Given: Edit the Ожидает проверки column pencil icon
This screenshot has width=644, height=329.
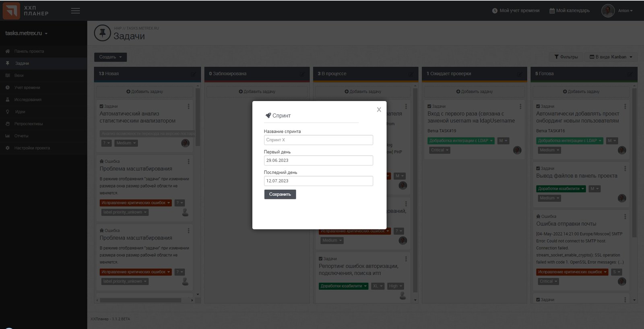Looking at the screenshot, I should point(520,74).
